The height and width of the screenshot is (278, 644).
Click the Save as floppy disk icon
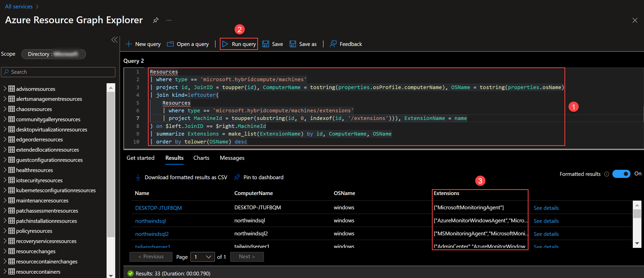tap(293, 44)
